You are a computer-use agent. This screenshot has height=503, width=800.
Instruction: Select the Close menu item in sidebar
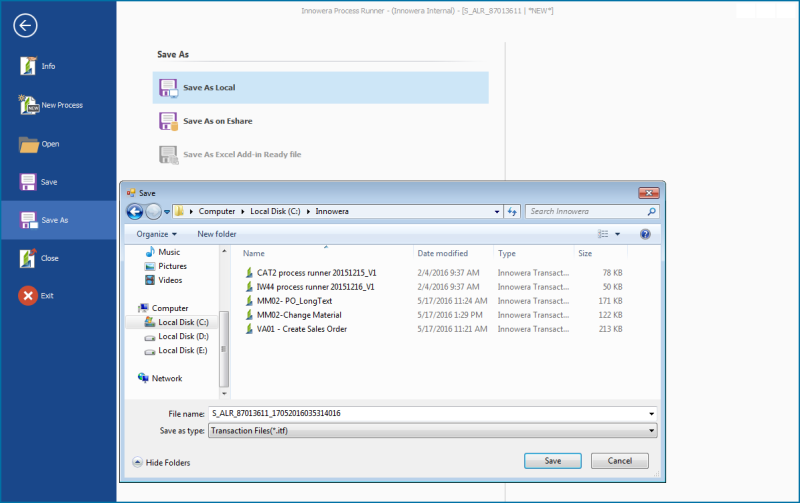[x=49, y=258]
